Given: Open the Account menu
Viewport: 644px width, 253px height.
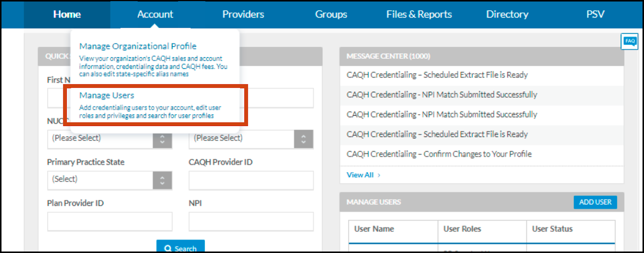Looking at the screenshot, I should click(155, 15).
